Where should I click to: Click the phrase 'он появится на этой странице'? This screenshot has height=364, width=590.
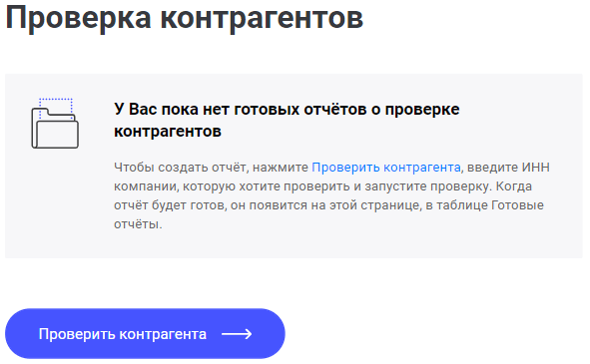click(x=325, y=205)
